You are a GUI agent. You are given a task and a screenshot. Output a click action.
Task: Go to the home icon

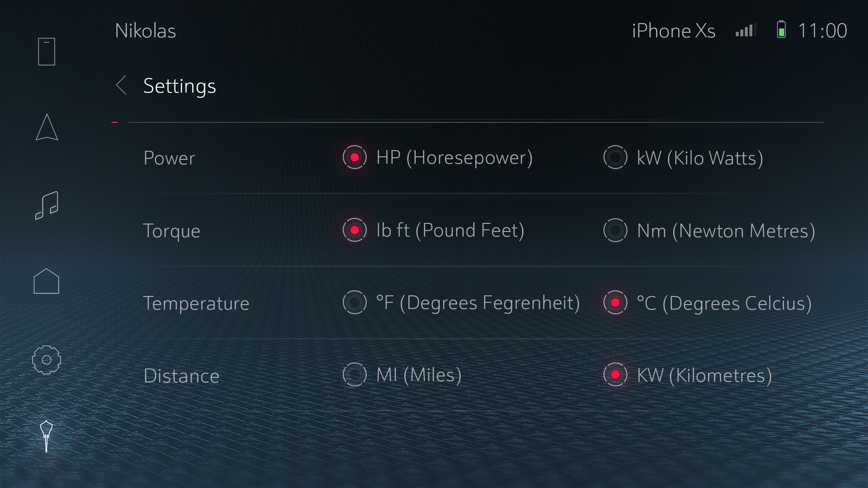click(46, 281)
